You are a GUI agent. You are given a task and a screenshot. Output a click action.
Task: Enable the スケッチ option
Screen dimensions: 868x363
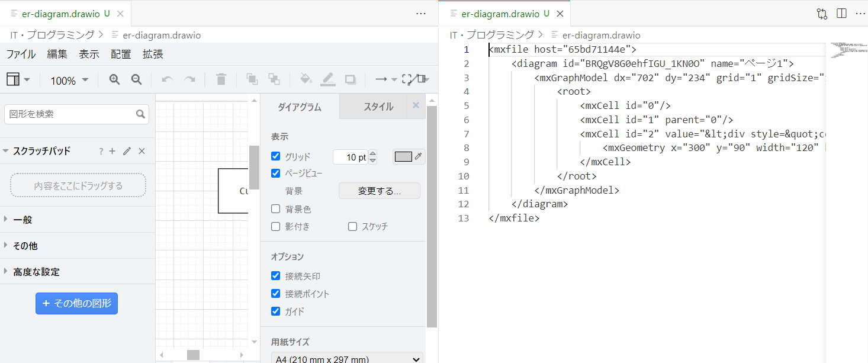point(352,226)
